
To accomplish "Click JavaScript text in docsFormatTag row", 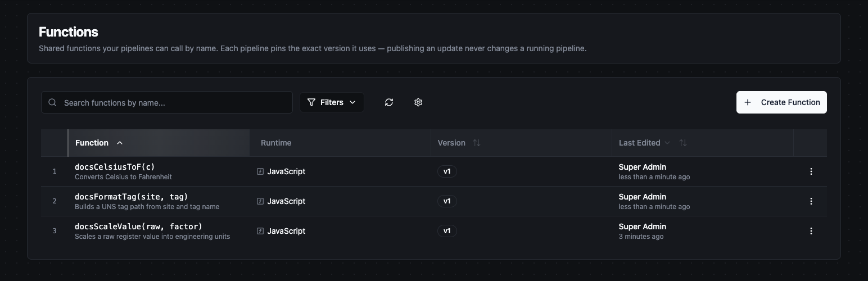I will [286, 201].
